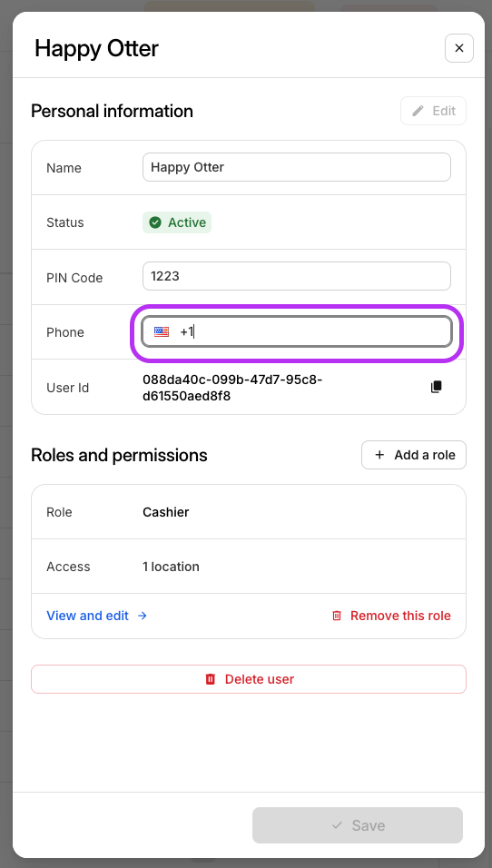This screenshot has width=492, height=868.
Task: Focus the Name input field
Action: (x=297, y=167)
